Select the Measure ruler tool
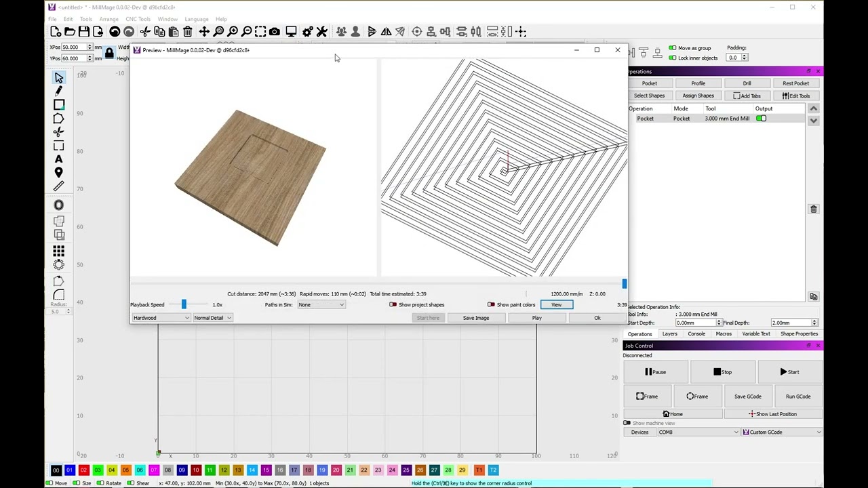This screenshot has width=868, height=488. tap(59, 186)
